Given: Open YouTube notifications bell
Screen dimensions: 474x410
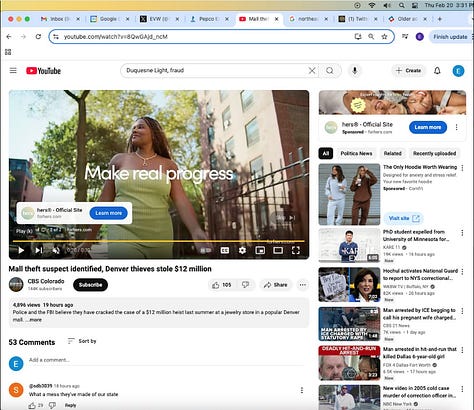Looking at the screenshot, I should (x=437, y=71).
